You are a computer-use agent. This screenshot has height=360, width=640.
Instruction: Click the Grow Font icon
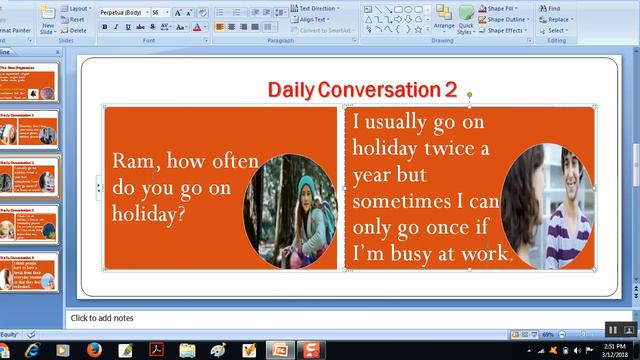[x=178, y=13]
